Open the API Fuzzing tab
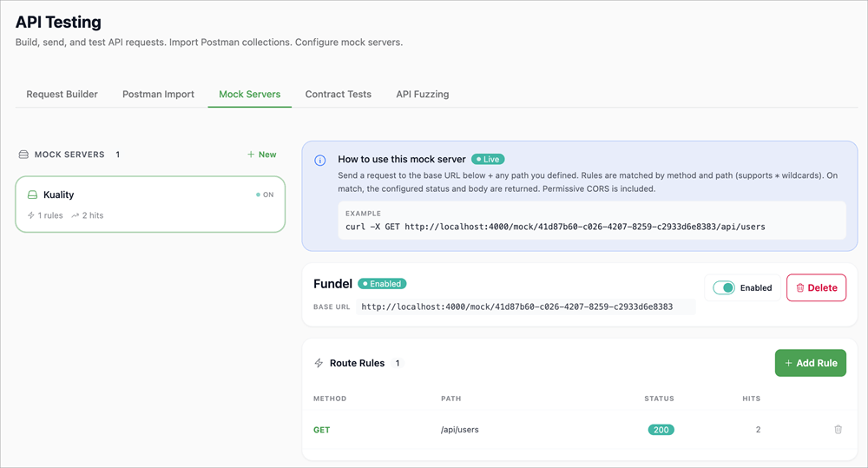The height and width of the screenshot is (468, 868). (x=423, y=94)
